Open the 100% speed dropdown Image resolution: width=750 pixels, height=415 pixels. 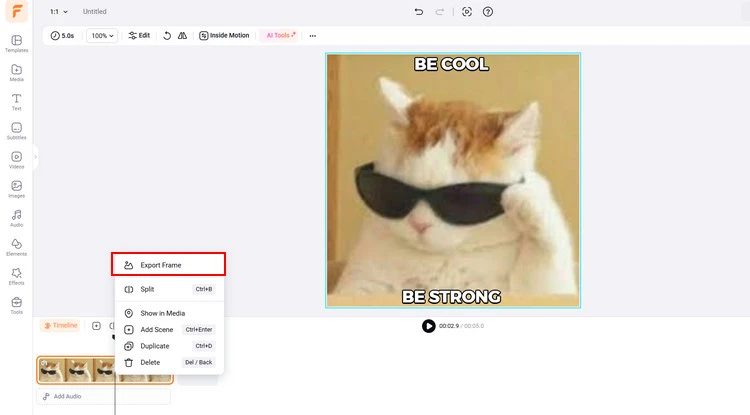click(x=102, y=35)
